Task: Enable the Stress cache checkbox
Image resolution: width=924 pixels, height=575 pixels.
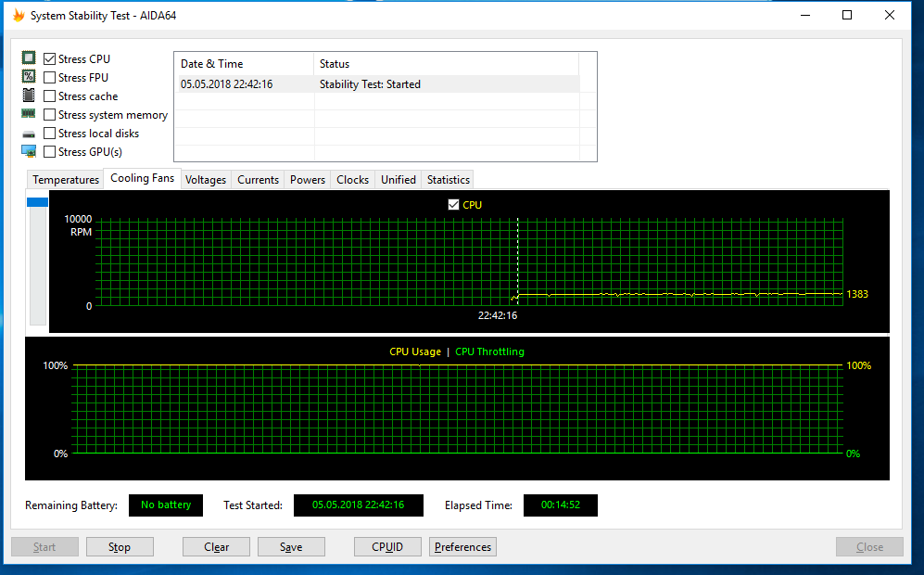Action: (49, 96)
